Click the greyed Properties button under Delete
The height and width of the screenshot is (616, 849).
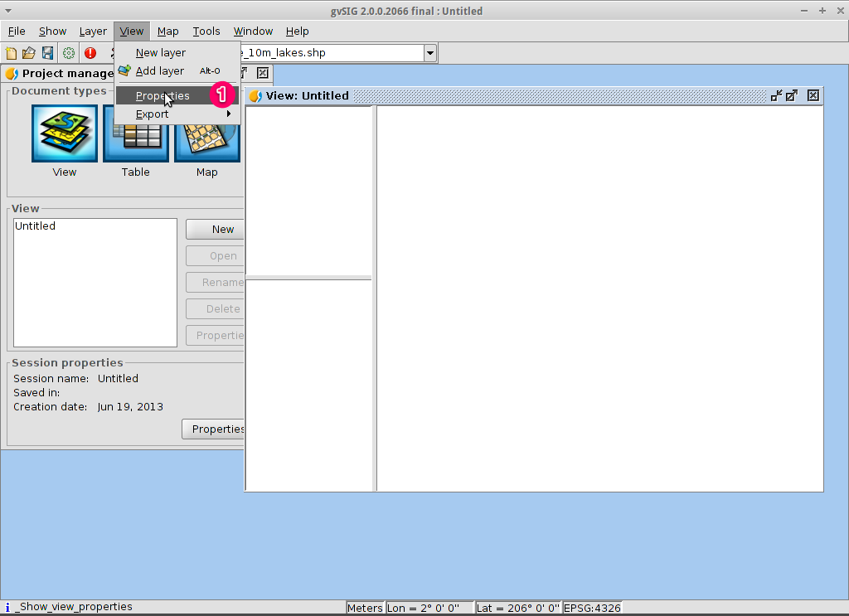[x=216, y=336]
